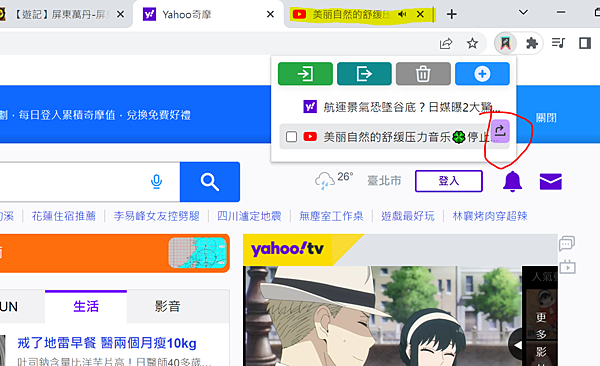Click the blue magnifier search button
Screen dimensions: 600x366
point(210,182)
